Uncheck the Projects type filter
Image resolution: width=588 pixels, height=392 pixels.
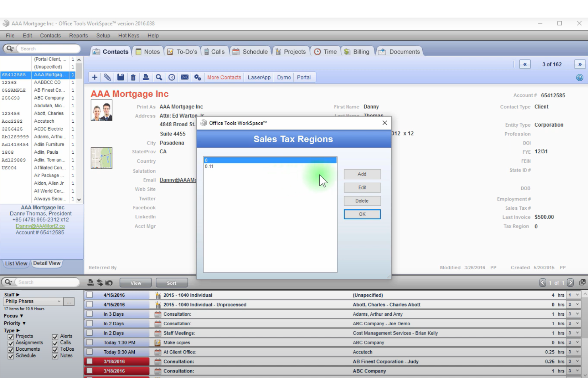click(x=11, y=337)
